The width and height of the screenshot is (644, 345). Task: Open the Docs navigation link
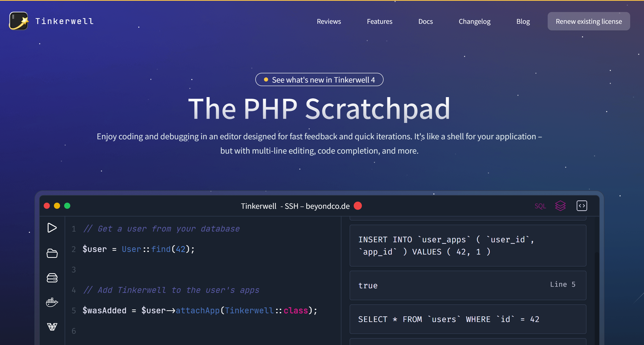(x=425, y=21)
